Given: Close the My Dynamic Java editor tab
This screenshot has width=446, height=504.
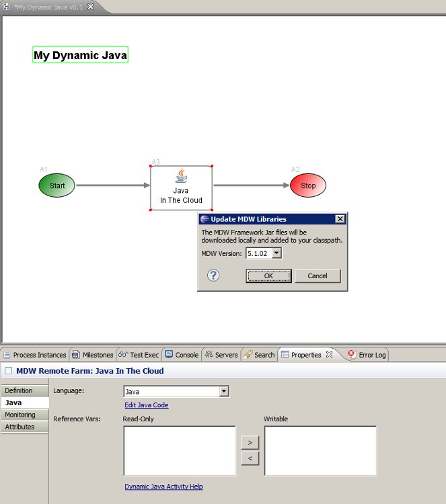Looking at the screenshot, I should coord(91,7).
